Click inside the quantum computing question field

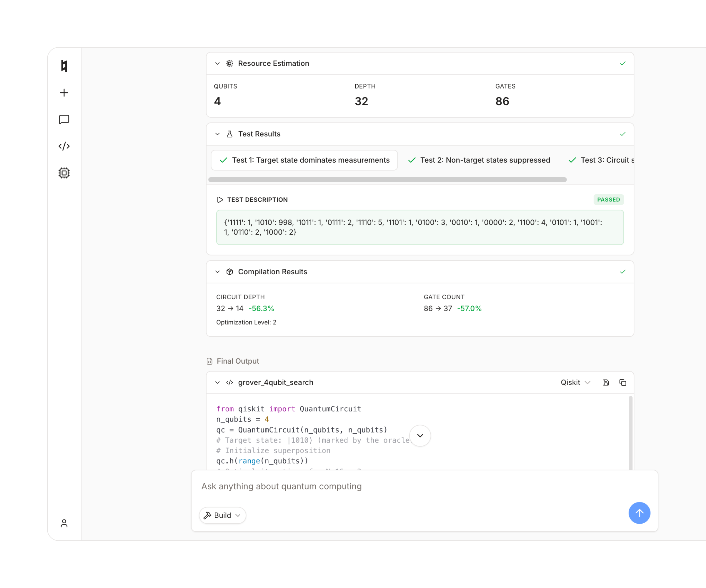tap(370, 486)
